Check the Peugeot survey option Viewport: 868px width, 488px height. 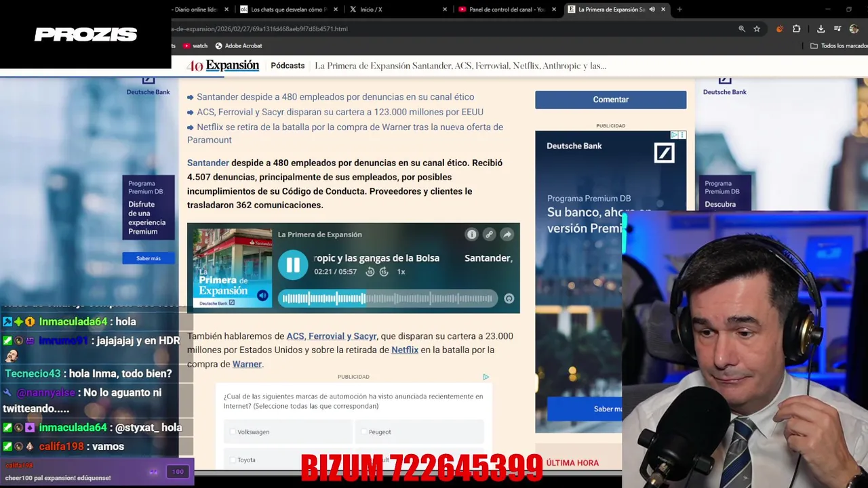pos(420,432)
